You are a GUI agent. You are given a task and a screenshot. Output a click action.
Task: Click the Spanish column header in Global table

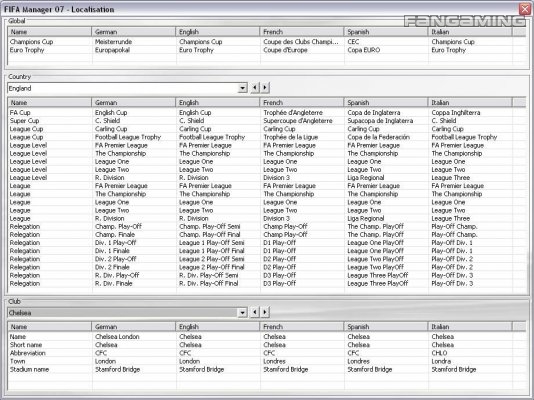click(x=386, y=32)
